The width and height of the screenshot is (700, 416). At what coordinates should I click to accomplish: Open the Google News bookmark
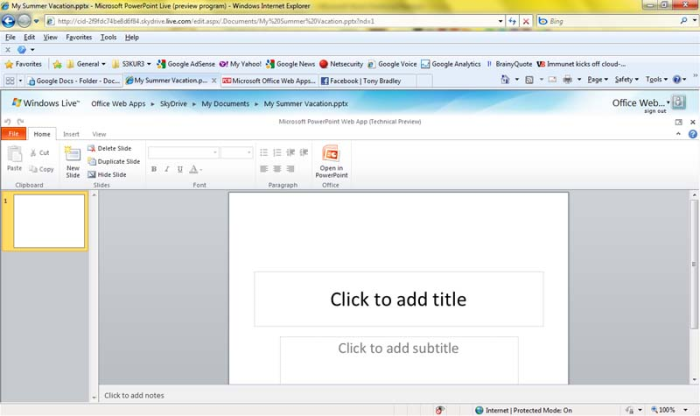tap(290, 64)
